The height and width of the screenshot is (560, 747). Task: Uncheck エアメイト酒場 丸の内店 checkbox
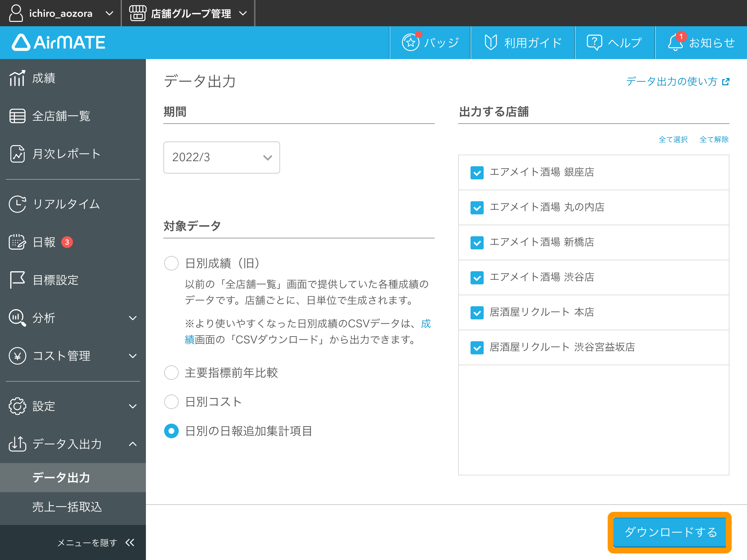coord(477,207)
